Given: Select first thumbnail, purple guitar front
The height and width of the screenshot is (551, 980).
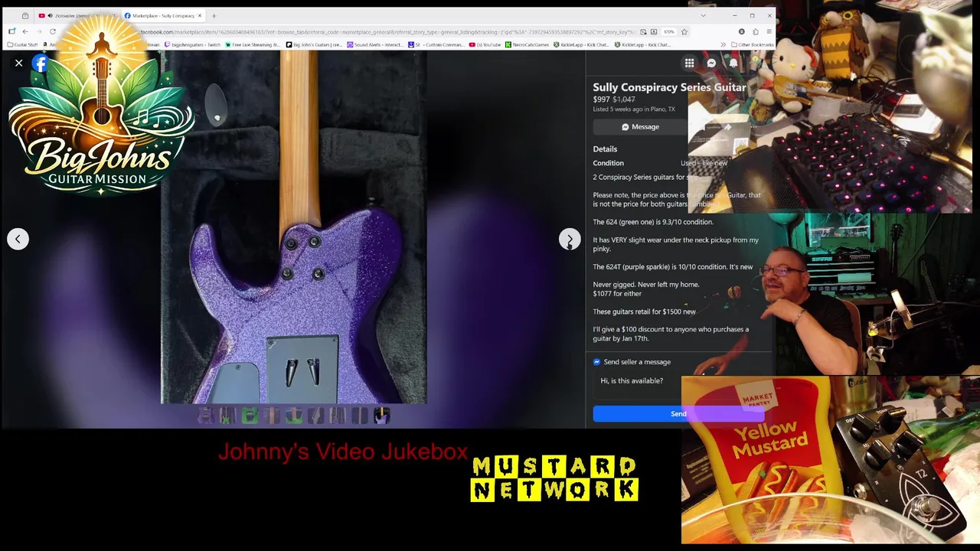Looking at the screenshot, I should pyautogui.click(x=204, y=416).
